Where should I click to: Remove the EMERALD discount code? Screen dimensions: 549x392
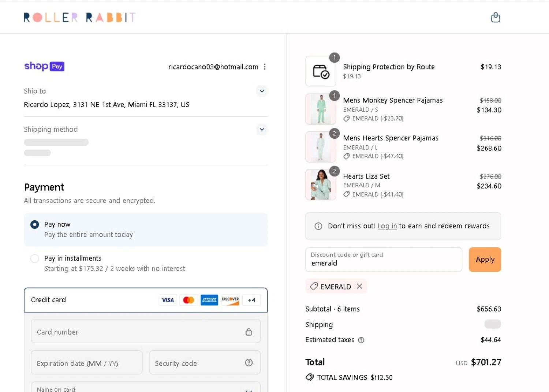pos(359,286)
